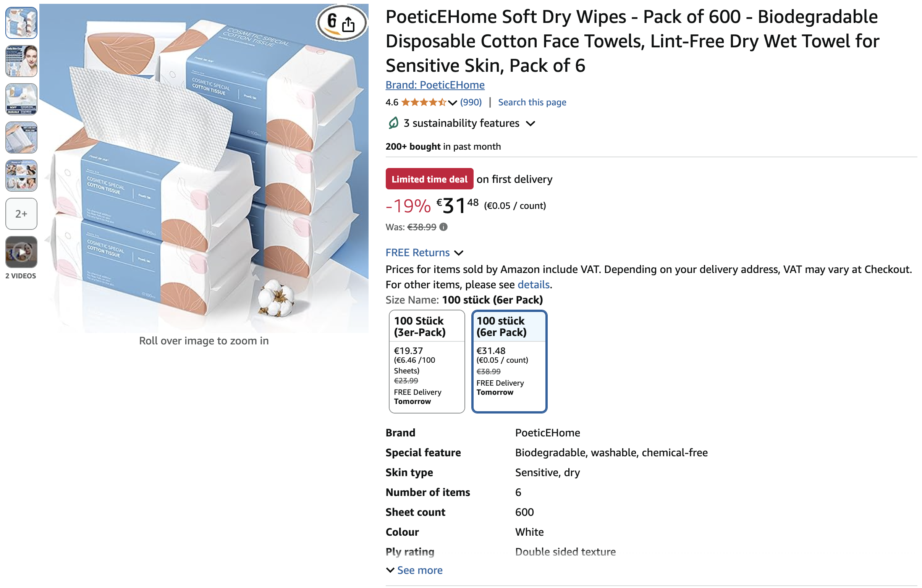The image size is (922, 588).
Task: Select the 100 Stück (3er-Pack) size option
Action: (427, 362)
